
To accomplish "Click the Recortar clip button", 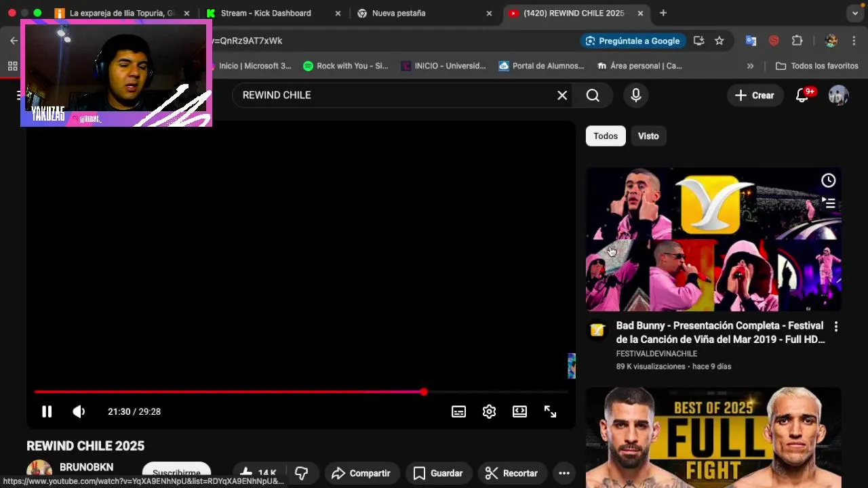I will 511,473.
